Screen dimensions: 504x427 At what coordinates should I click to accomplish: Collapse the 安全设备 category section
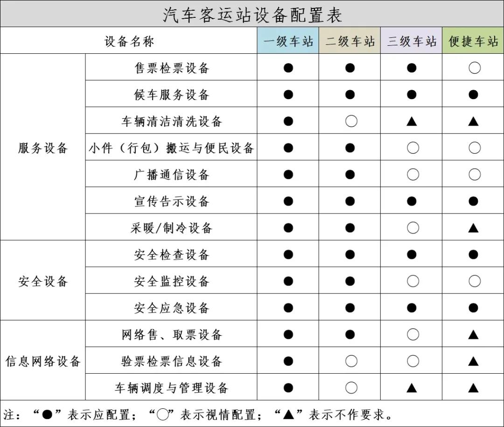tap(43, 281)
